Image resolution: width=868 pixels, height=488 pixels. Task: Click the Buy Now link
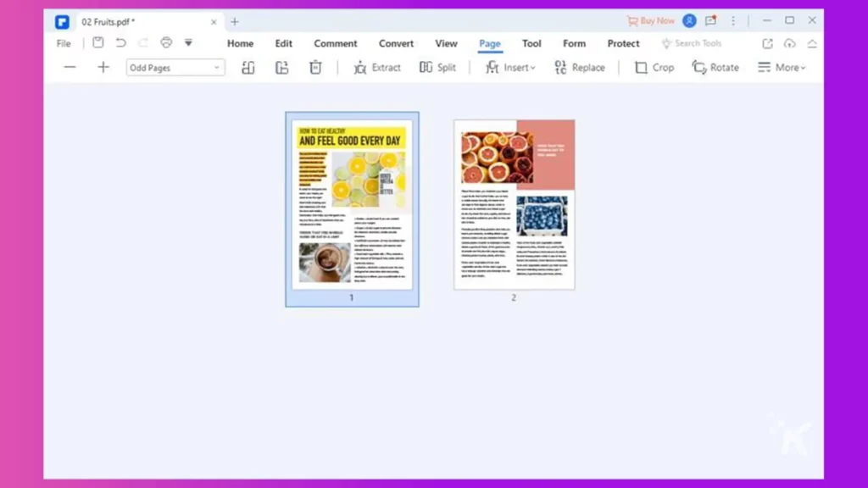pyautogui.click(x=651, y=21)
